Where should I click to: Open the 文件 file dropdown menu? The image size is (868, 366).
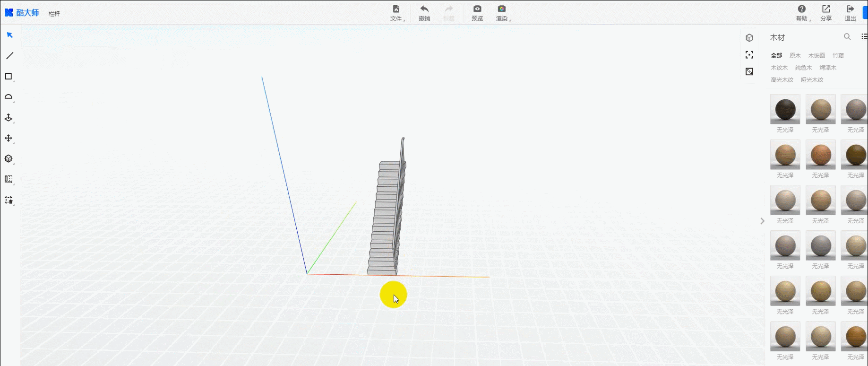pyautogui.click(x=396, y=13)
